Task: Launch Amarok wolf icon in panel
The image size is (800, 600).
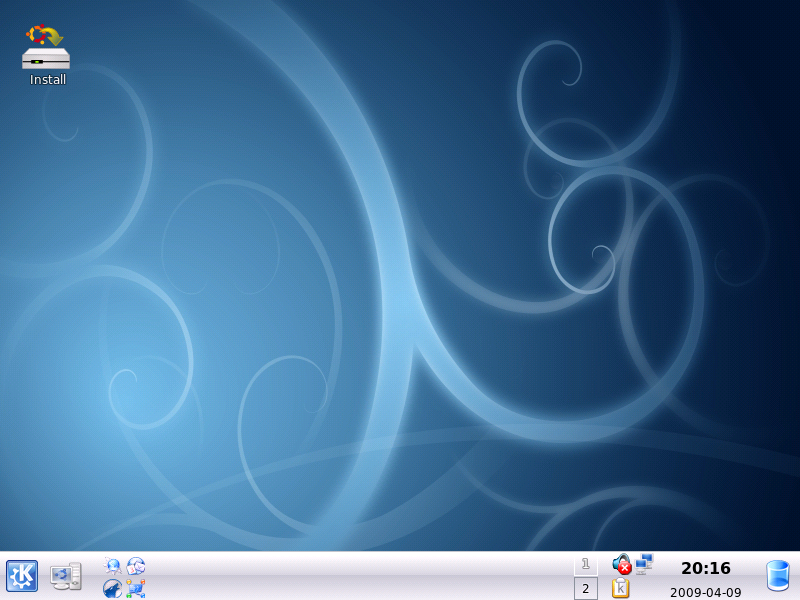Action: pos(113,588)
